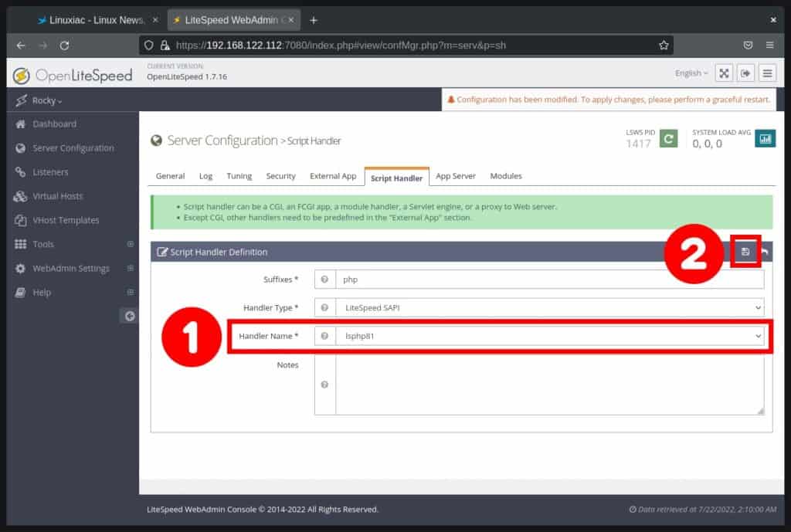Image resolution: width=791 pixels, height=532 pixels.
Task: Close the LiteSpeed WebAdmin browser tab
Action: 291,20
